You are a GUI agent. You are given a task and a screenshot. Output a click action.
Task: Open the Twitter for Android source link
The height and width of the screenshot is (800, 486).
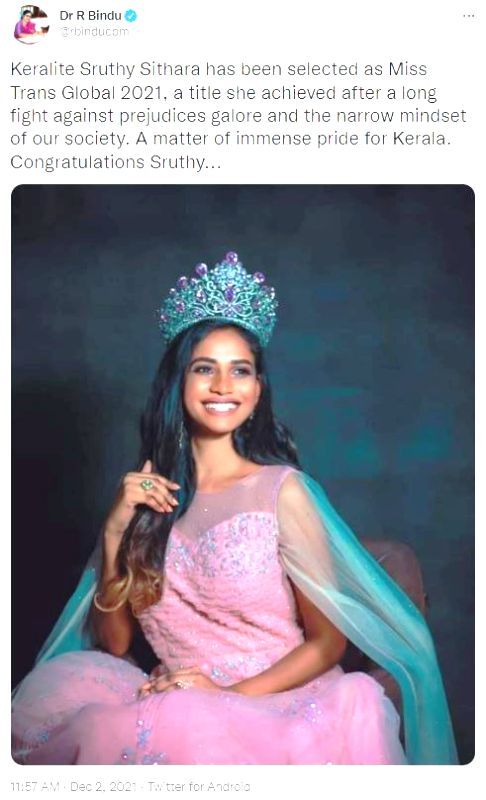(199, 786)
